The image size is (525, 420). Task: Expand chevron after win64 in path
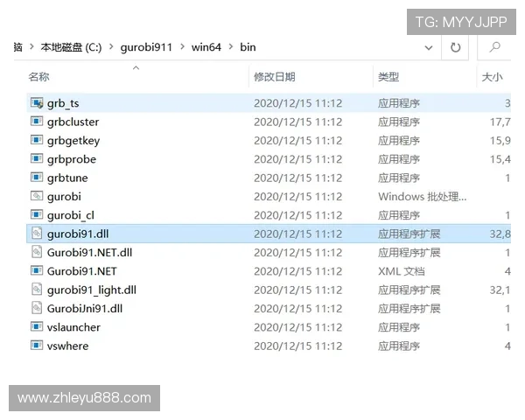point(231,47)
